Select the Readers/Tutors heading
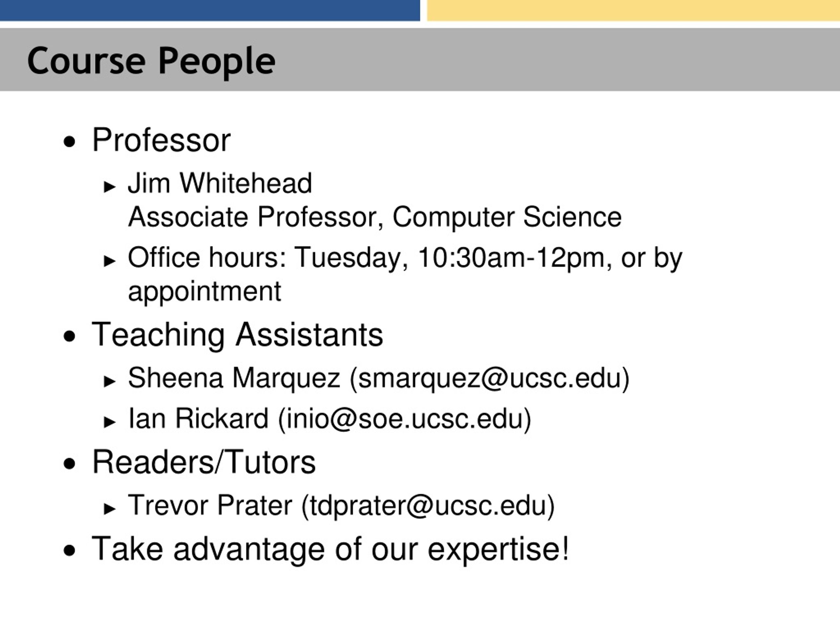This screenshot has height=630, width=840. point(204,462)
